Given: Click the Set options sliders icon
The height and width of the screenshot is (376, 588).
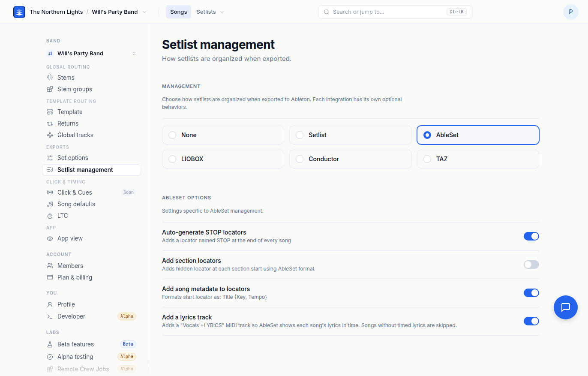Looking at the screenshot, I should (x=50, y=158).
